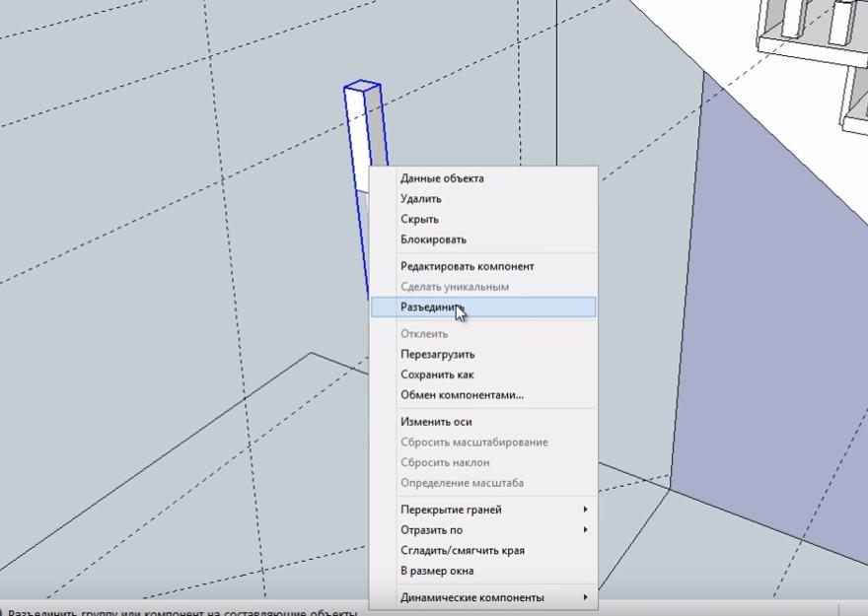Select Перезагрузить from the context menu
The width and height of the screenshot is (868, 616).
pyautogui.click(x=437, y=354)
